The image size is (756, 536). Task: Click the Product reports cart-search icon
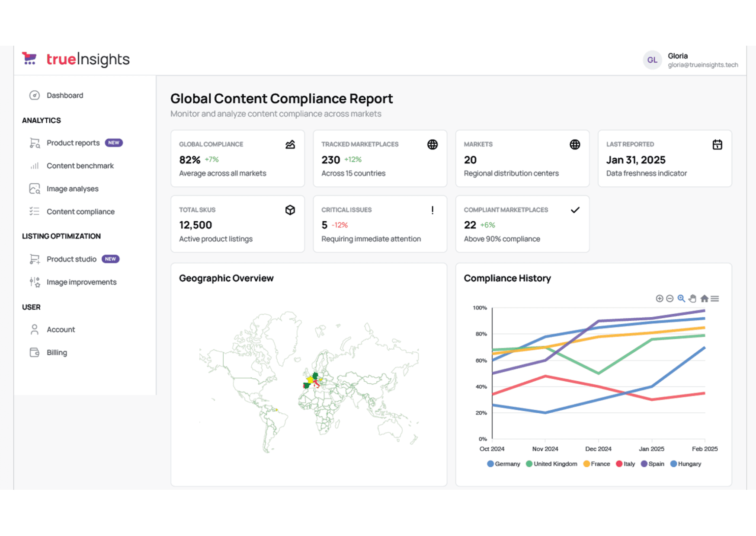(x=35, y=143)
